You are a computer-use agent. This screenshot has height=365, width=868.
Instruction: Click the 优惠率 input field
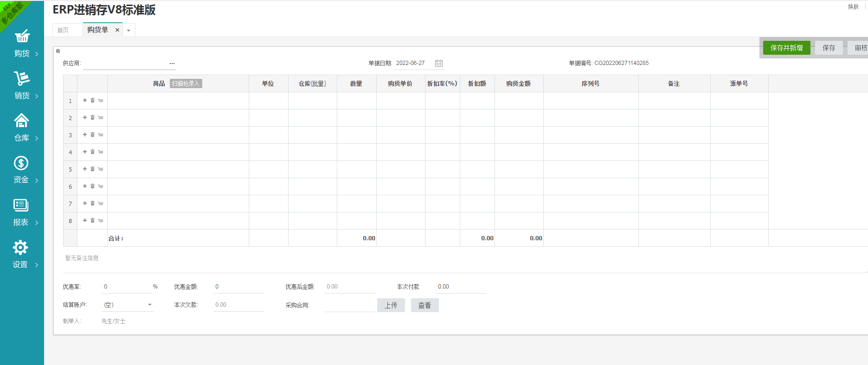[127, 287]
